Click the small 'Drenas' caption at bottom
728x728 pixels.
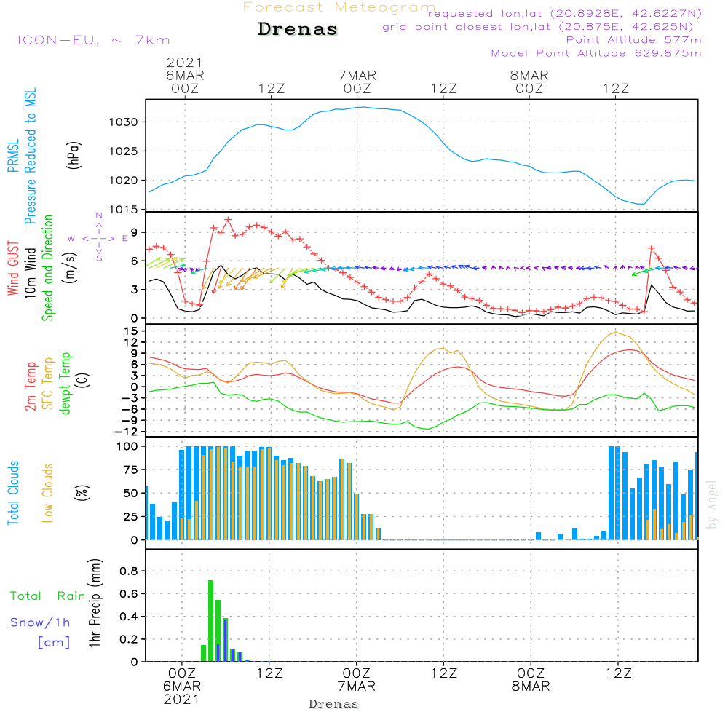334,704
